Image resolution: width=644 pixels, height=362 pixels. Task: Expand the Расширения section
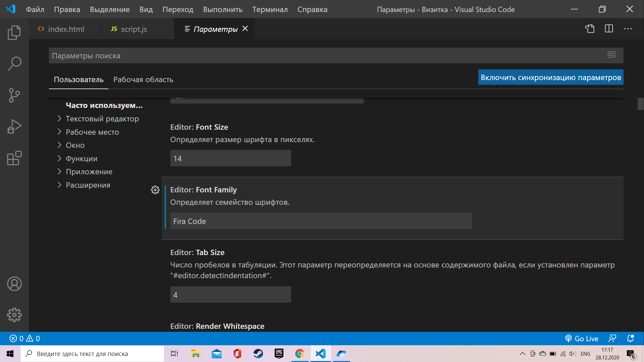point(84,185)
